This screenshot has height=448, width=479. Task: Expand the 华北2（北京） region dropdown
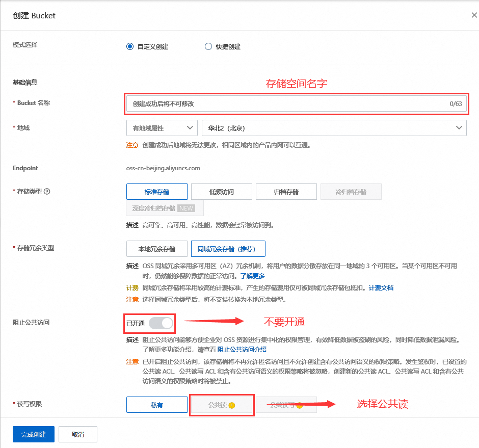[x=334, y=128]
